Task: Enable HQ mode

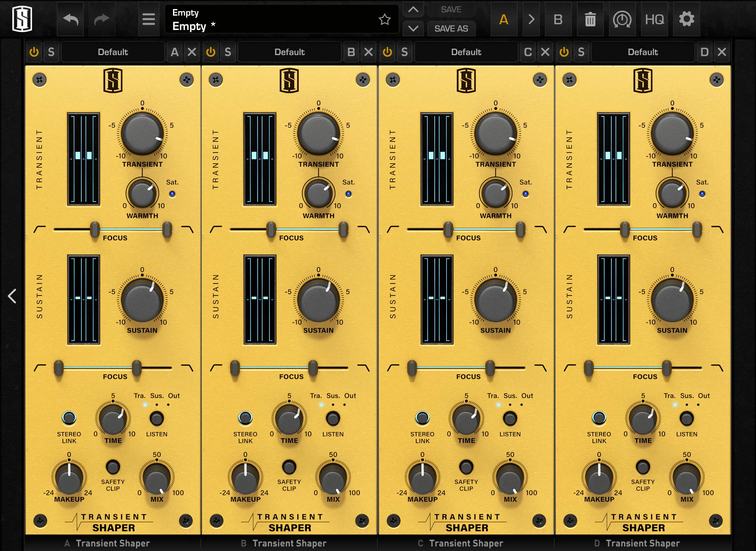Action: click(x=654, y=19)
